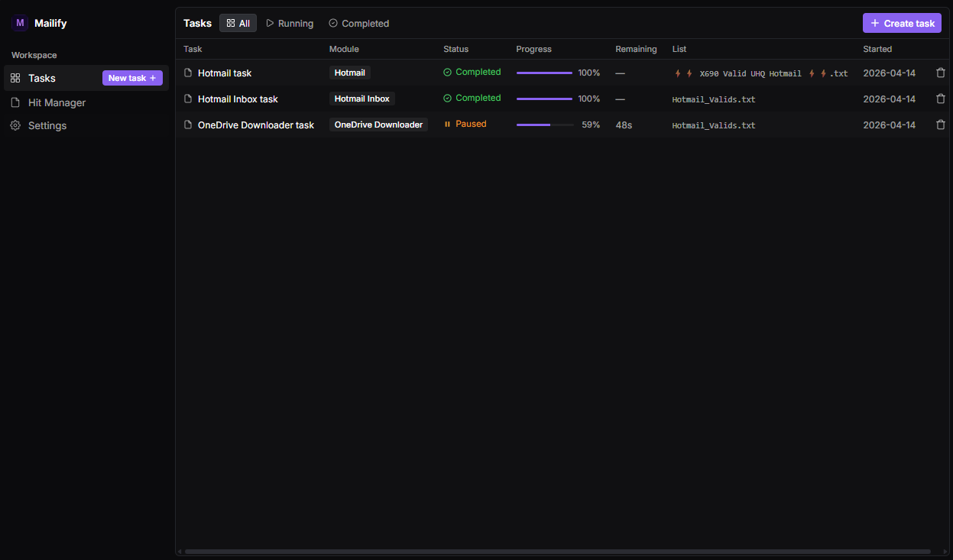Click the OneDrive Downloader 59% progress bar

click(545, 125)
